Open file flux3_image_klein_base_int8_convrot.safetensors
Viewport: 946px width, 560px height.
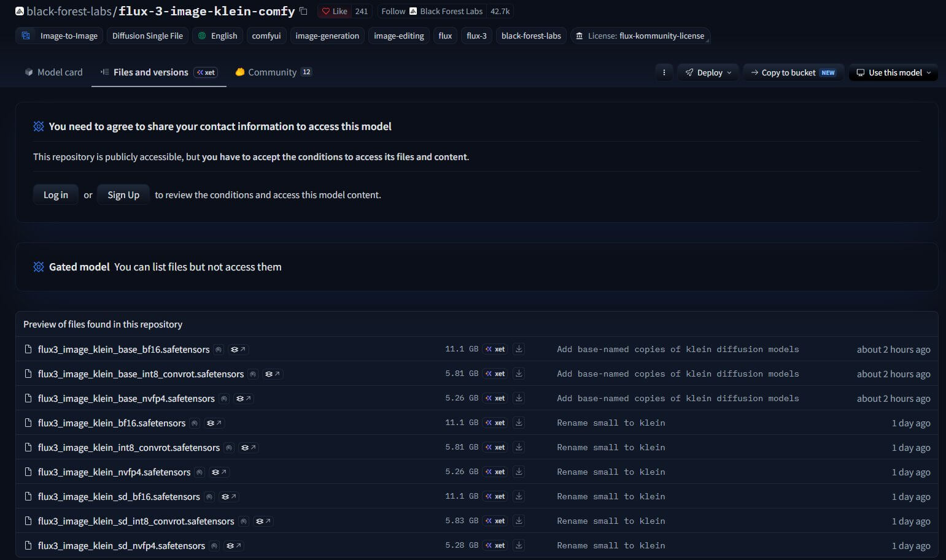141,374
